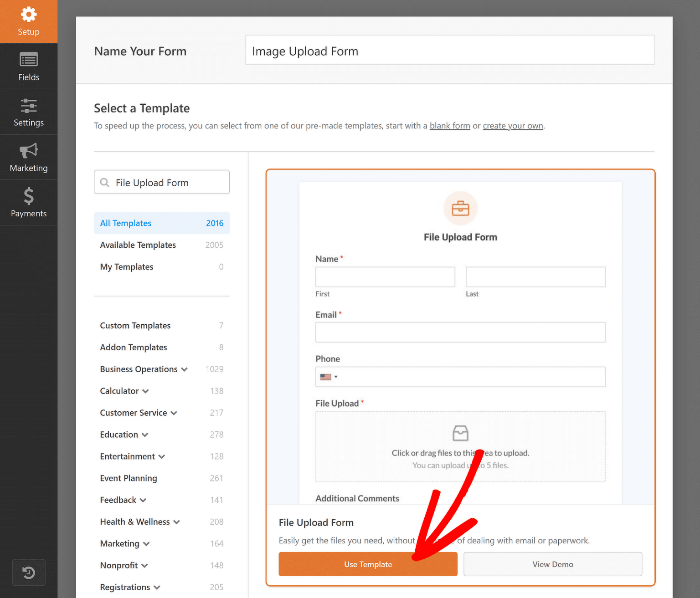
Task: Switch to the All Templates list
Action: click(x=125, y=223)
